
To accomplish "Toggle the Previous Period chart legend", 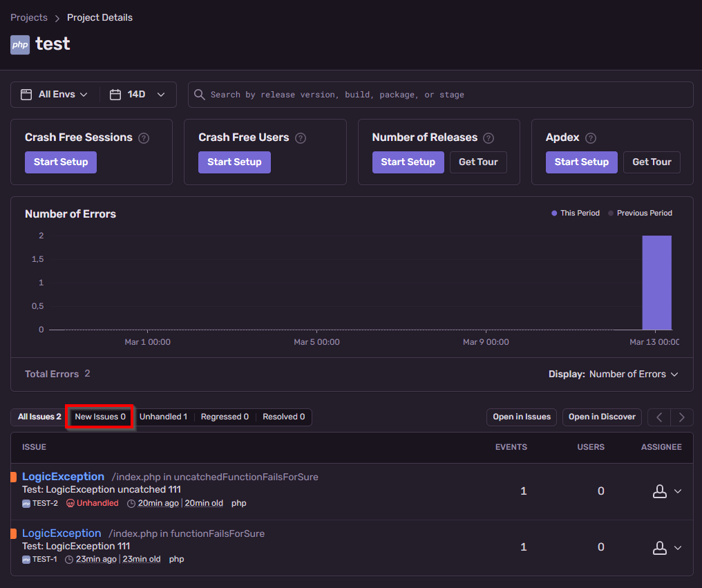I will click(x=640, y=213).
